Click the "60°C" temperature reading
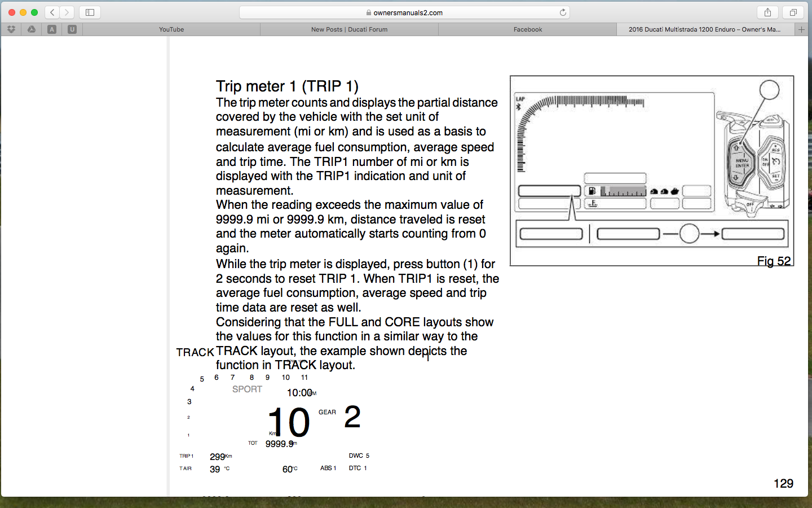This screenshot has height=508, width=812. [x=290, y=469]
